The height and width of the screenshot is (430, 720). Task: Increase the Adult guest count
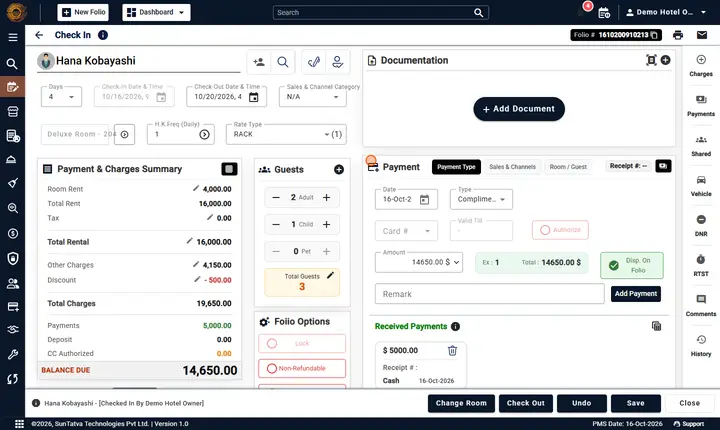point(326,198)
